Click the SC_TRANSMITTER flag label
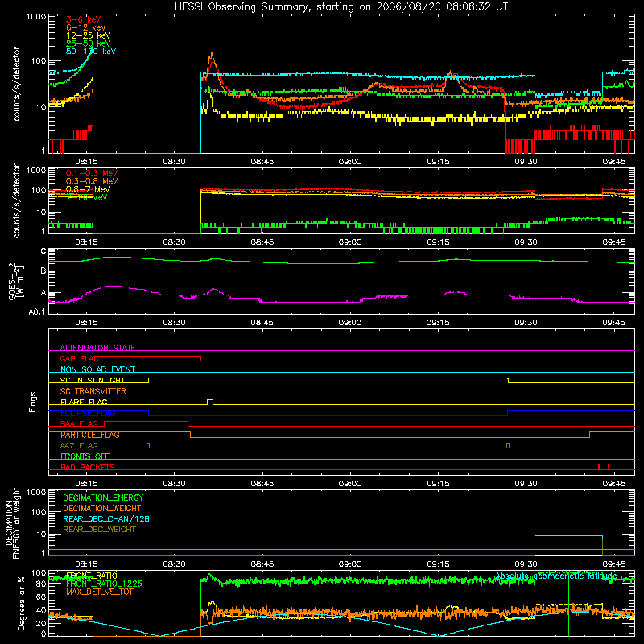644x644 pixels. click(x=93, y=390)
